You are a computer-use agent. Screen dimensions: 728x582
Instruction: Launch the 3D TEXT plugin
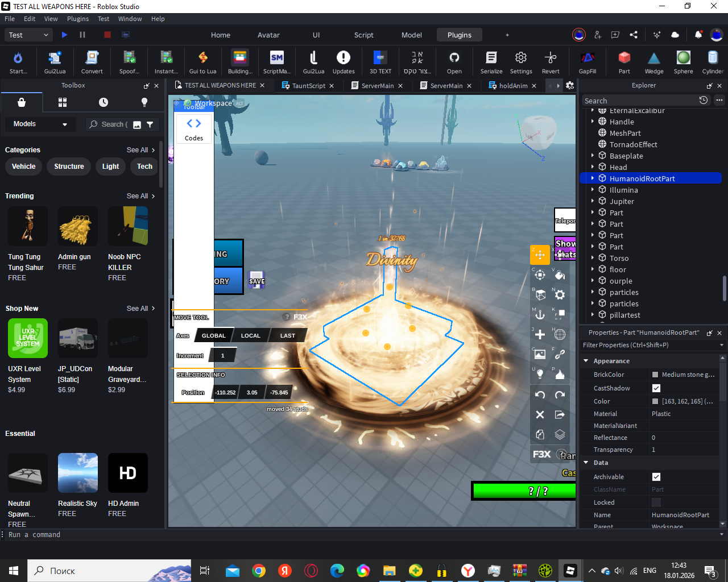pyautogui.click(x=380, y=62)
